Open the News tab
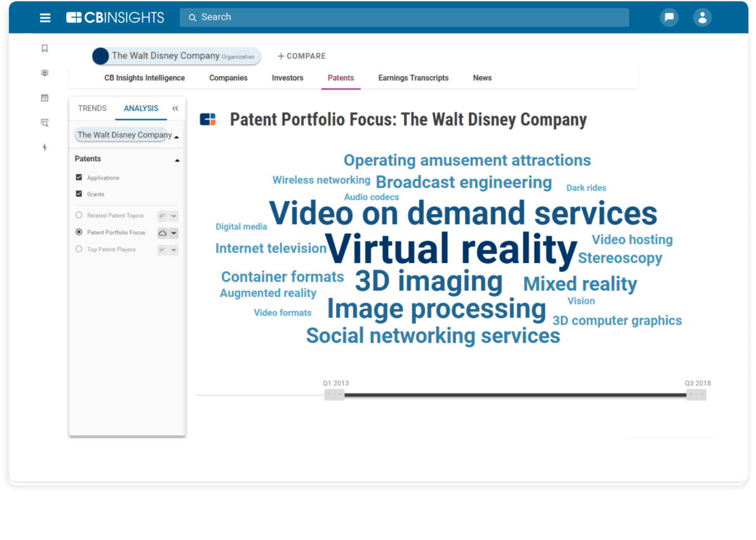 (482, 78)
